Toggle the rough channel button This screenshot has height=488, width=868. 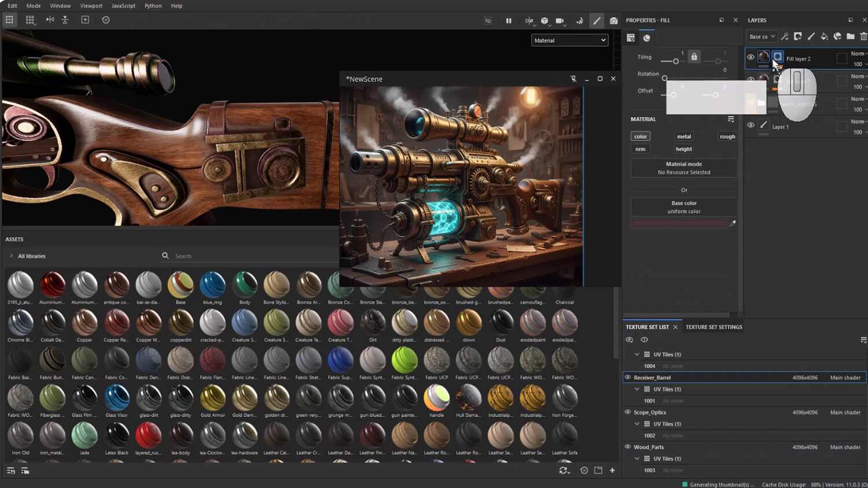coord(727,136)
